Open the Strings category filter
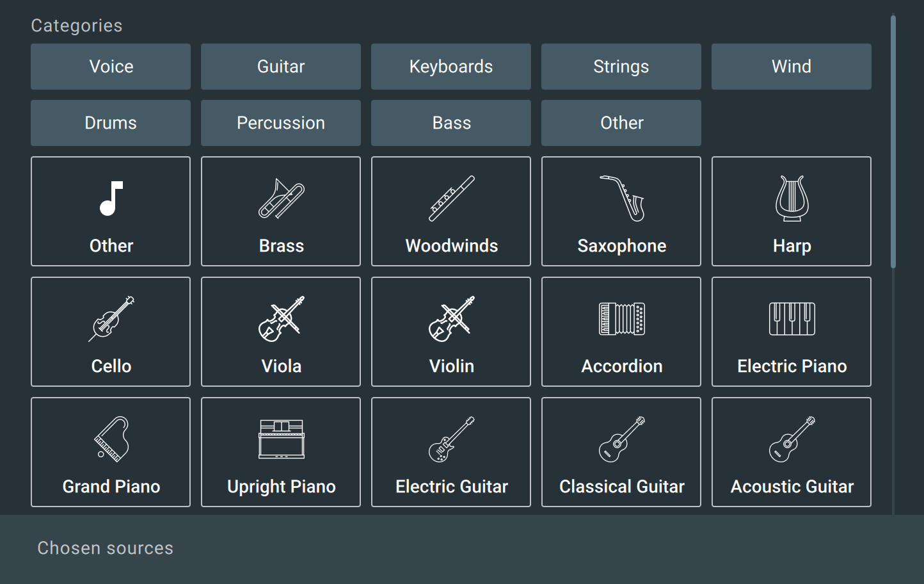This screenshot has height=584, width=924. click(x=621, y=67)
